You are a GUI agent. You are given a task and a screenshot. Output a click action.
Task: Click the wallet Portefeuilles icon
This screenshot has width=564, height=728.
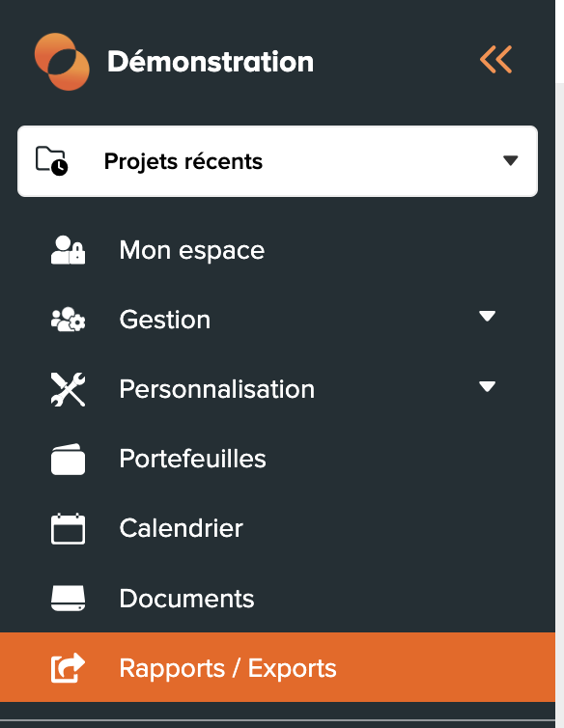pos(68,460)
